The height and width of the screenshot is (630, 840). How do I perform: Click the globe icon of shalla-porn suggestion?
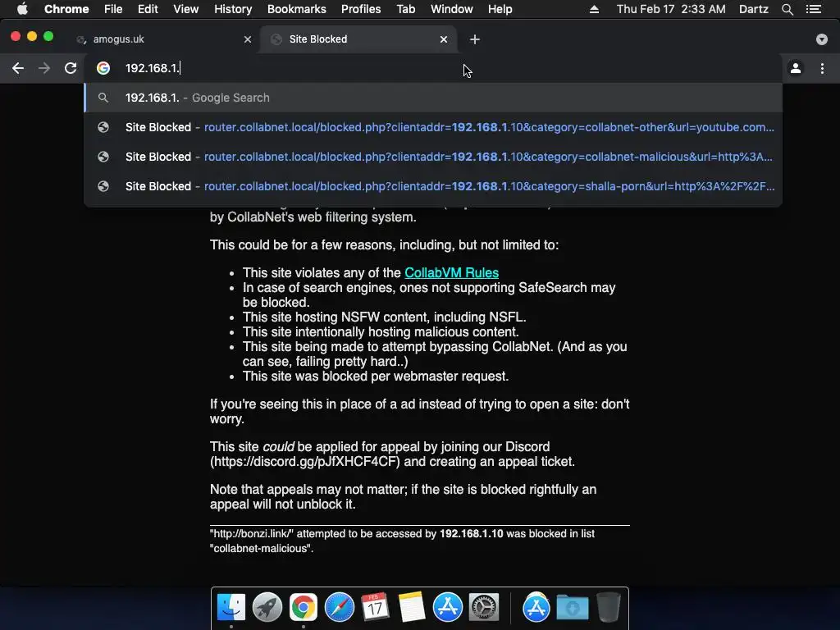coord(103,186)
